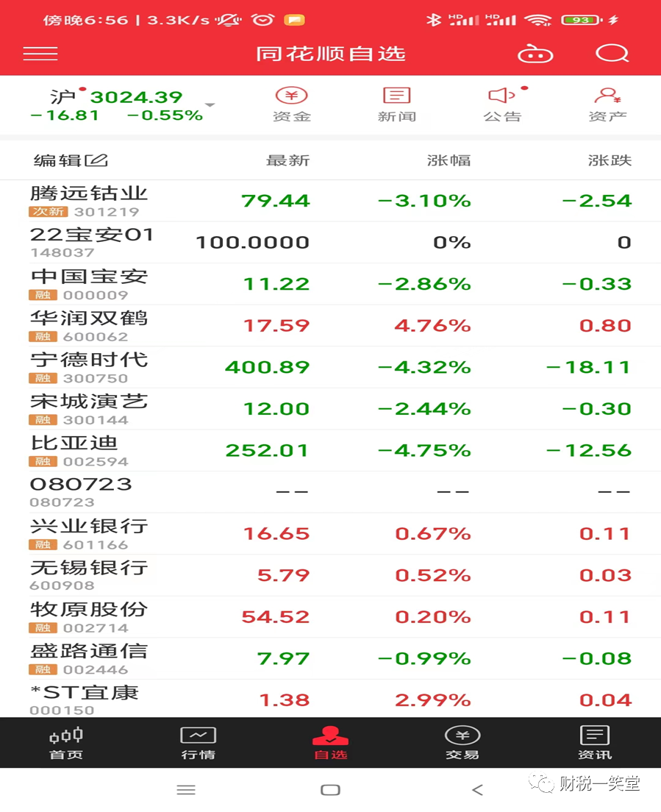This screenshot has width=661, height=812.
Task: Sort by 涨跌 column header
Action: [x=610, y=160]
